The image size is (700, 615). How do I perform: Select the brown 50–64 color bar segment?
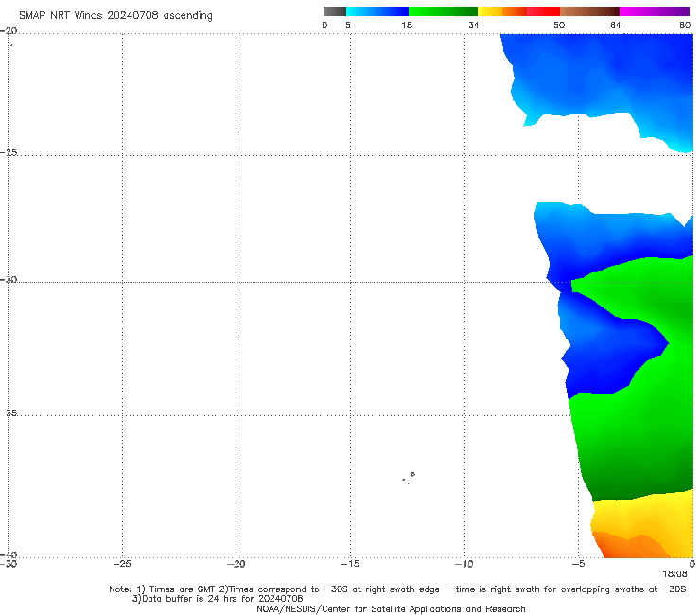pyautogui.click(x=589, y=11)
